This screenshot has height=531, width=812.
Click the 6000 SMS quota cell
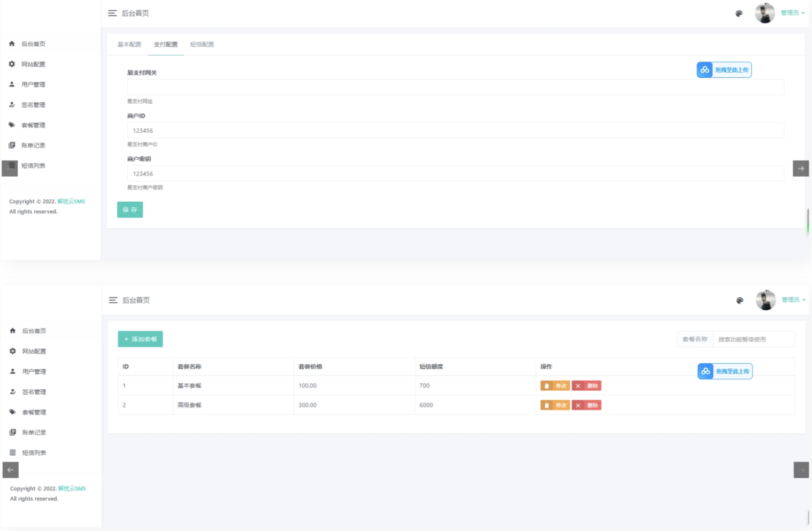(x=476, y=405)
